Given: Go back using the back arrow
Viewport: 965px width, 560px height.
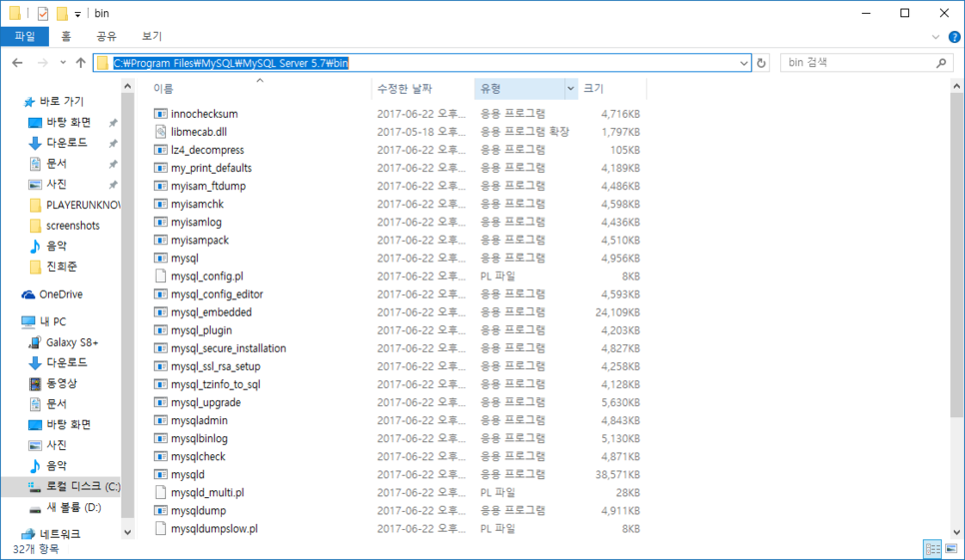Looking at the screenshot, I should (17, 63).
